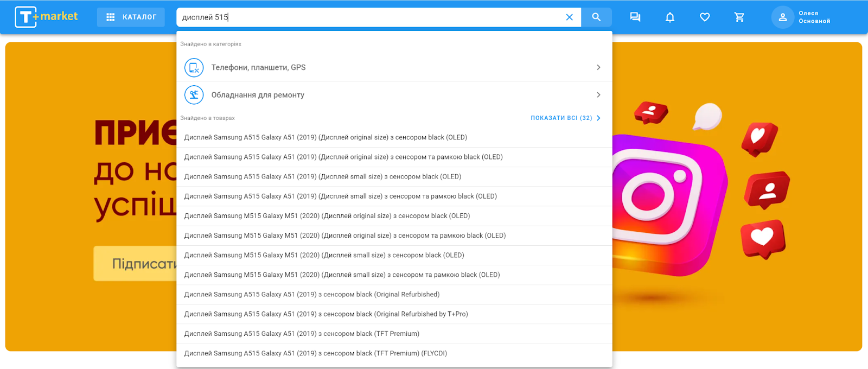Click the Обладнання для ремонту category icon
The width and height of the screenshot is (868, 369).
click(x=194, y=95)
